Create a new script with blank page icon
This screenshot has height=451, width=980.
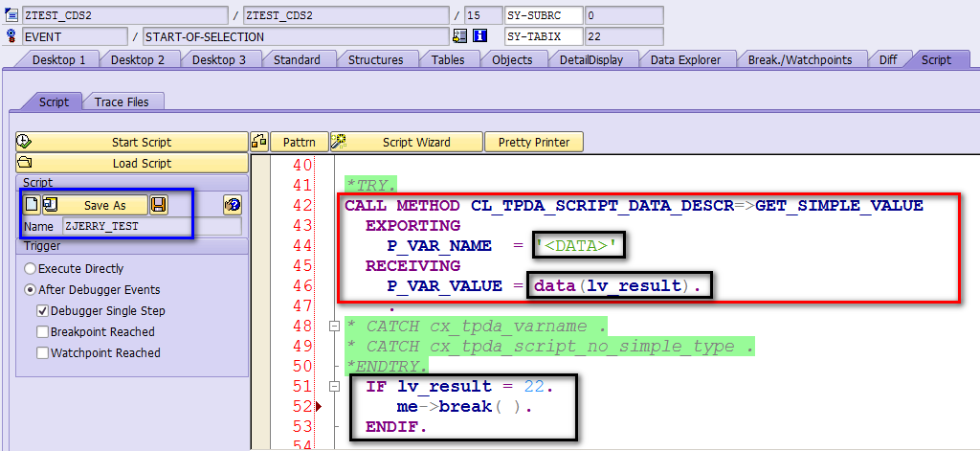click(32, 205)
